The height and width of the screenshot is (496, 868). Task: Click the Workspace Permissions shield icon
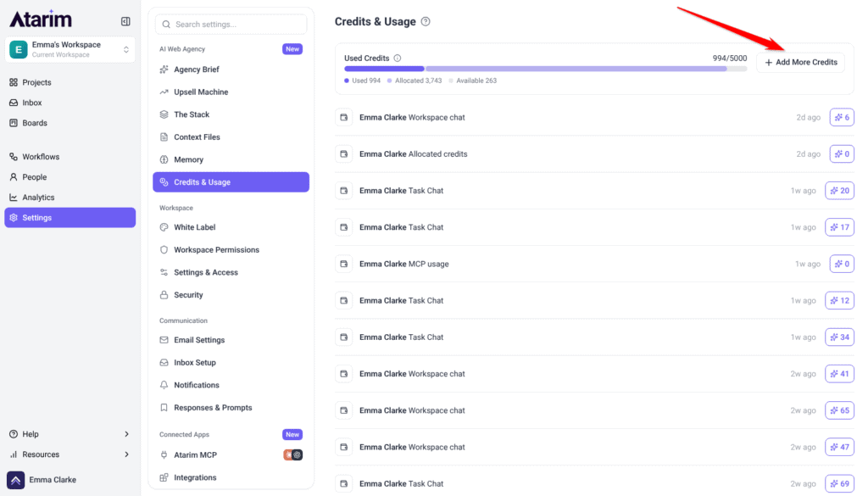pyautogui.click(x=164, y=249)
